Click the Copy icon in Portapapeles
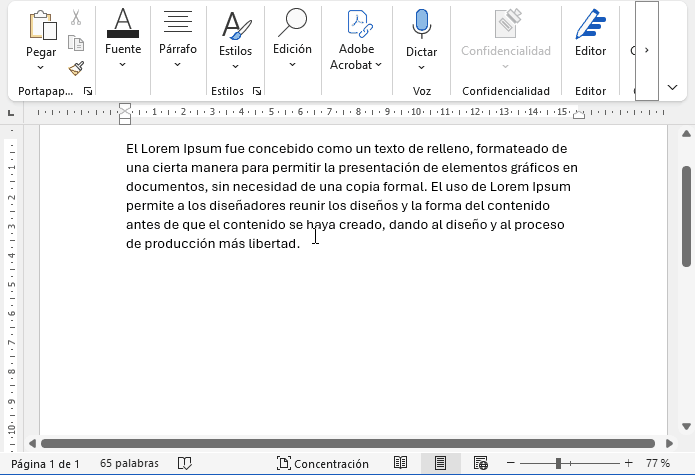 pos(76,43)
